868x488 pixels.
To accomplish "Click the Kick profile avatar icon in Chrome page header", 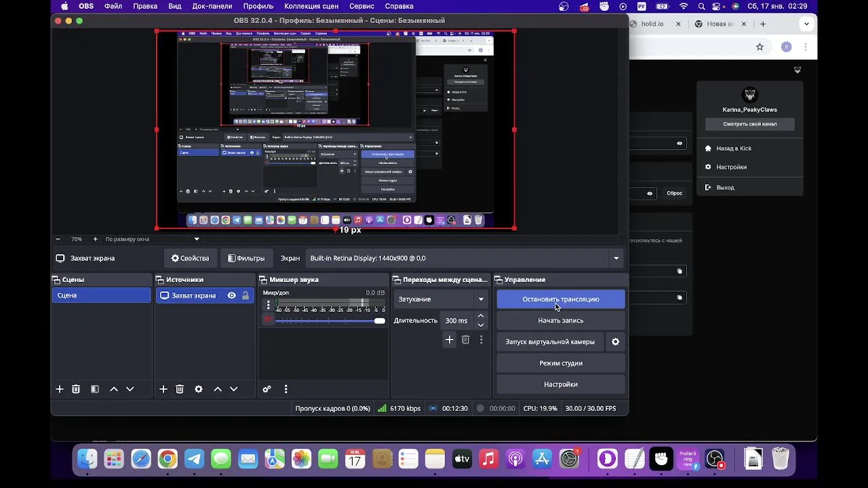I will (797, 70).
